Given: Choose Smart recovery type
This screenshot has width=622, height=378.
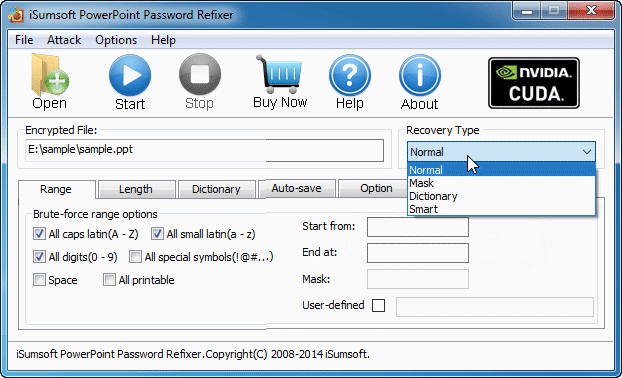Looking at the screenshot, I should point(501,209).
